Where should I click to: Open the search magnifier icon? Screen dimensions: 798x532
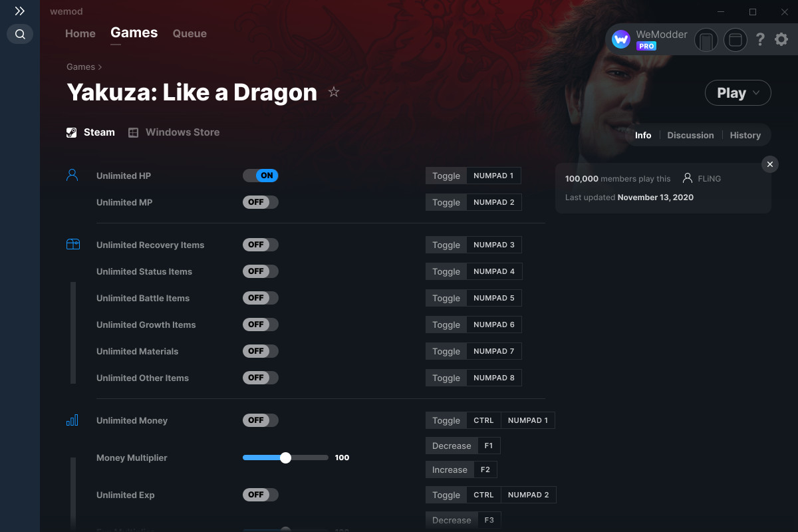tap(20, 34)
